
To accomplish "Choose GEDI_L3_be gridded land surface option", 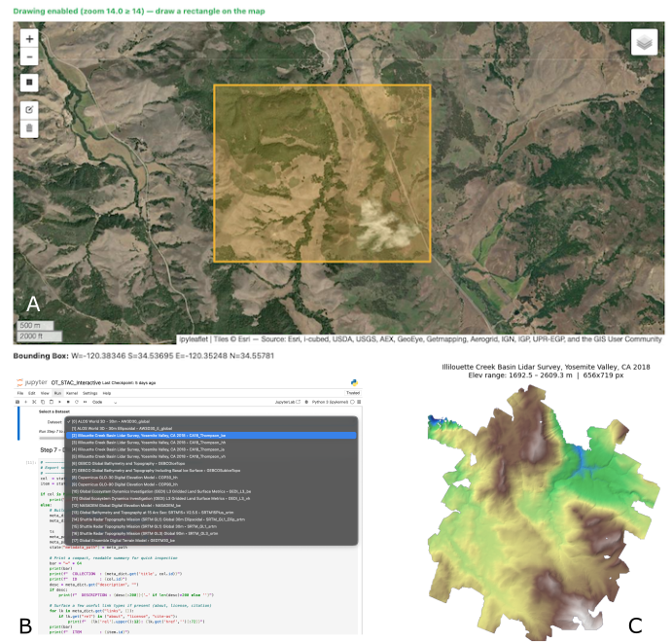I will point(211,491).
